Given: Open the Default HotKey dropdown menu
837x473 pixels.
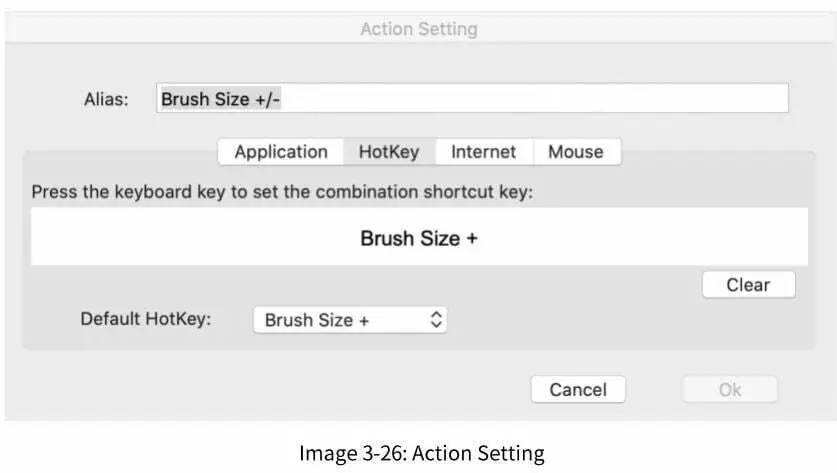Looking at the screenshot, I should (348, 320).
